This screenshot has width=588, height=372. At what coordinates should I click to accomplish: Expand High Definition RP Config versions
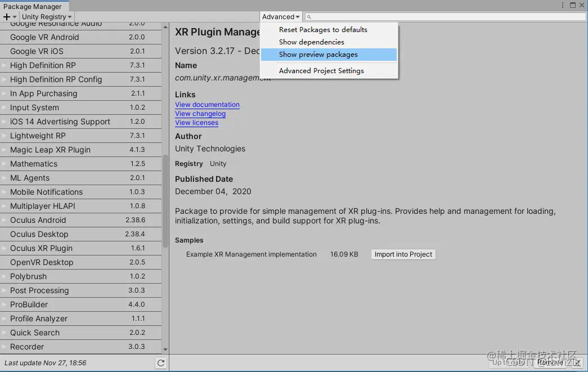[4, 79]
